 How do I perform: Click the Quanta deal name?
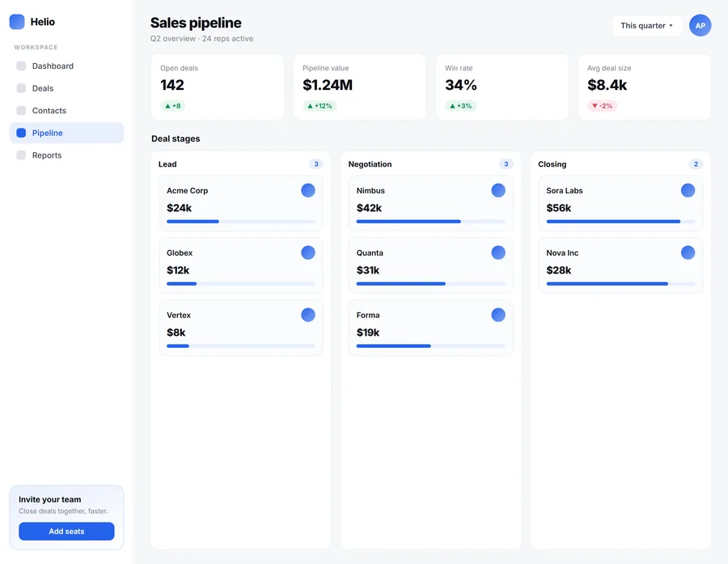coord(370,252)
